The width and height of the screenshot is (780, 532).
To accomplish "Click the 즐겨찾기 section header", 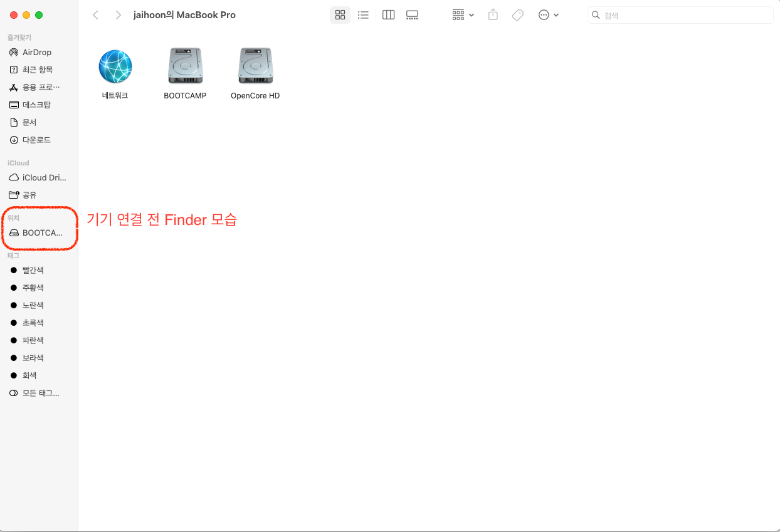I will (x=19, y=38).
